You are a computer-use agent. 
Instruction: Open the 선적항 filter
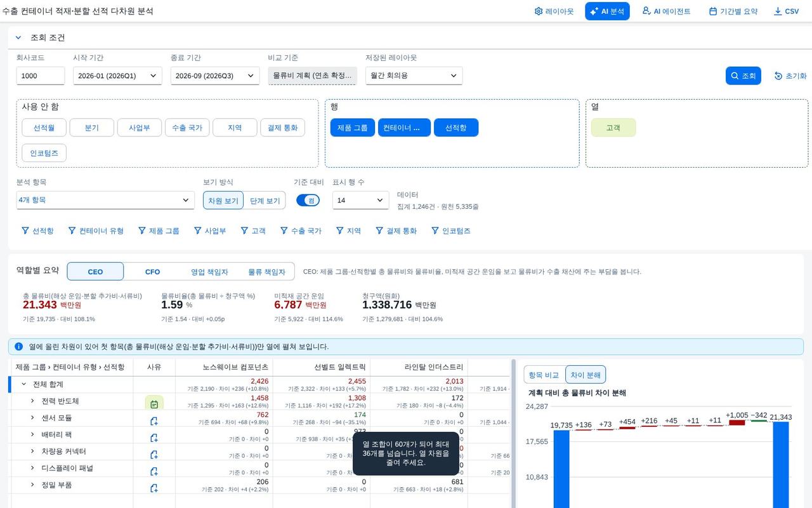point(37,231)
